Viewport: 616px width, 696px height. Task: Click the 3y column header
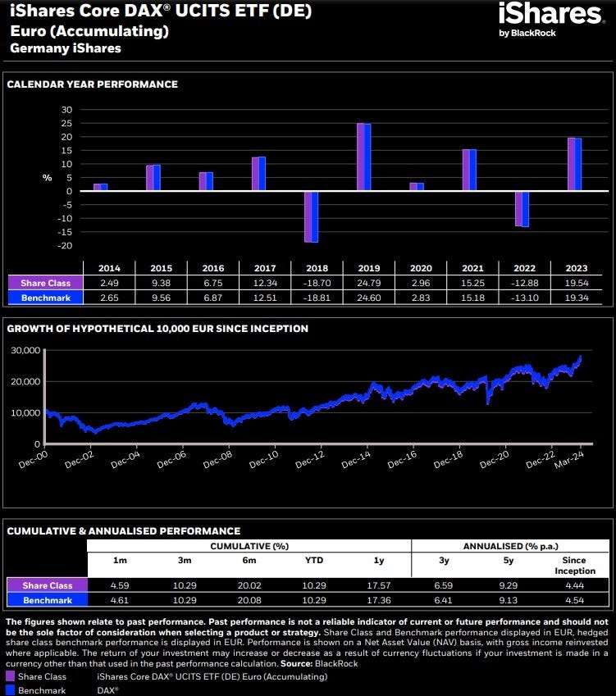pos(444,560)
